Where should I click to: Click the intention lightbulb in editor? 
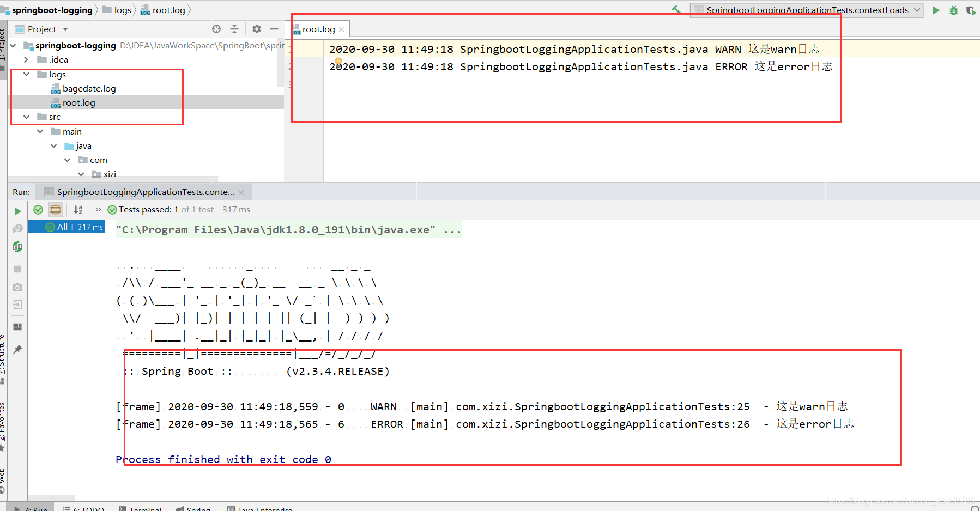point(338,62)
